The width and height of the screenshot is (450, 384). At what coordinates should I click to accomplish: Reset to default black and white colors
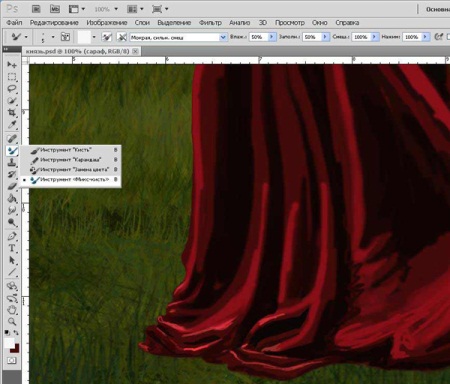(x=7, y=333)
